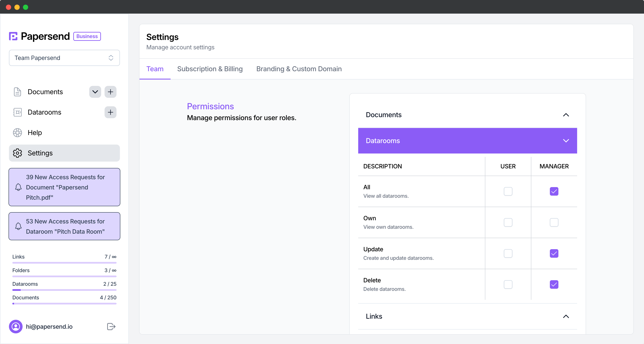
Task: Expand the Documents dropdown in the sidebar
Action: coord(95,92)
